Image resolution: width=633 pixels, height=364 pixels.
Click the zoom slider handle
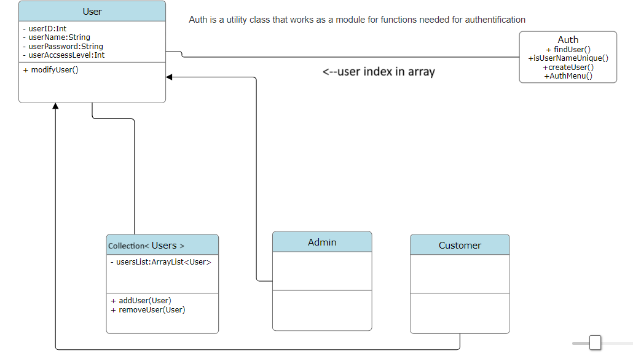(595, 343)
